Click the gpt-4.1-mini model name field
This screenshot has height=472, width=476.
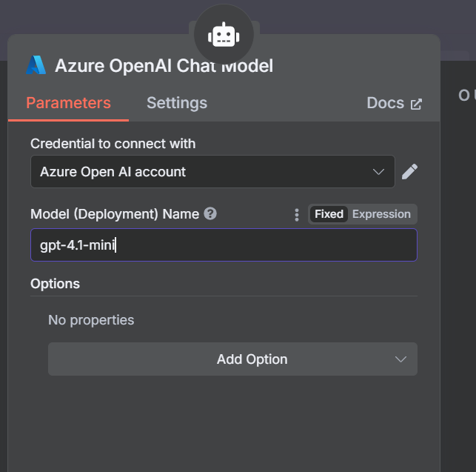coord(222,245)
